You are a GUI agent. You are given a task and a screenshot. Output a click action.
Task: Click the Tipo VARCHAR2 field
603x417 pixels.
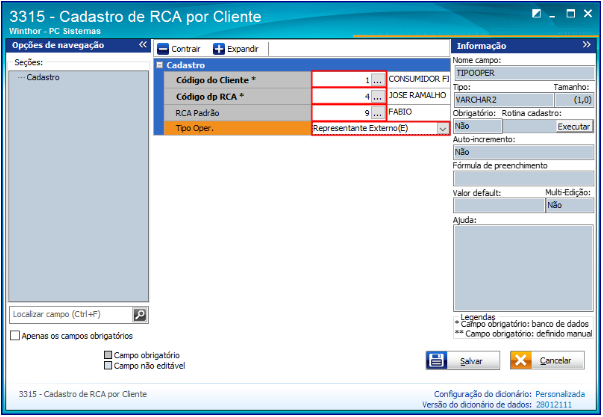tap(503, 100)
